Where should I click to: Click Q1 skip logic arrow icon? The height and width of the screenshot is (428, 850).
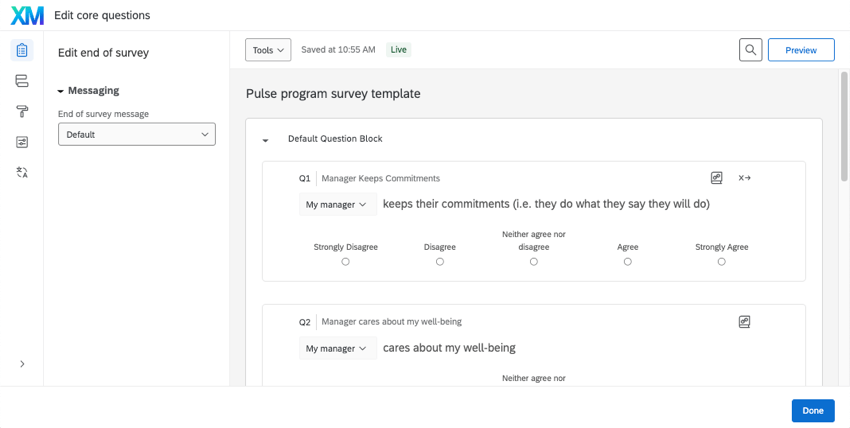click(745, 178)
